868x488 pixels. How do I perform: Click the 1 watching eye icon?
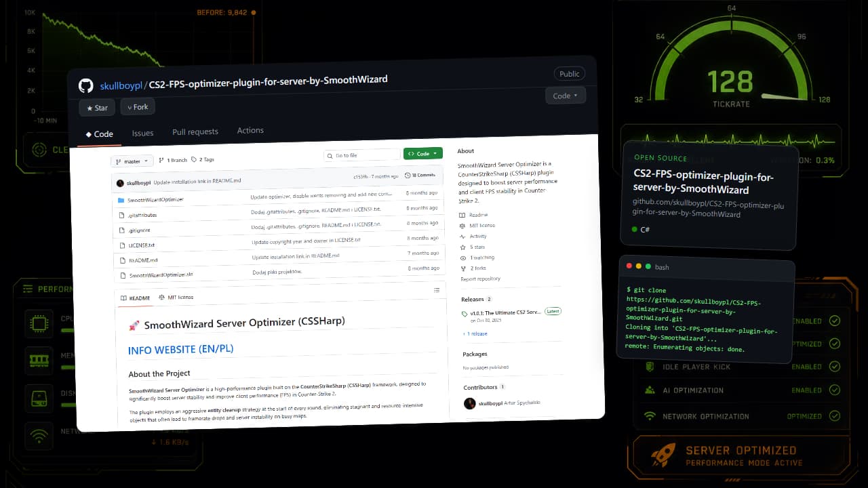pos(463,258)
